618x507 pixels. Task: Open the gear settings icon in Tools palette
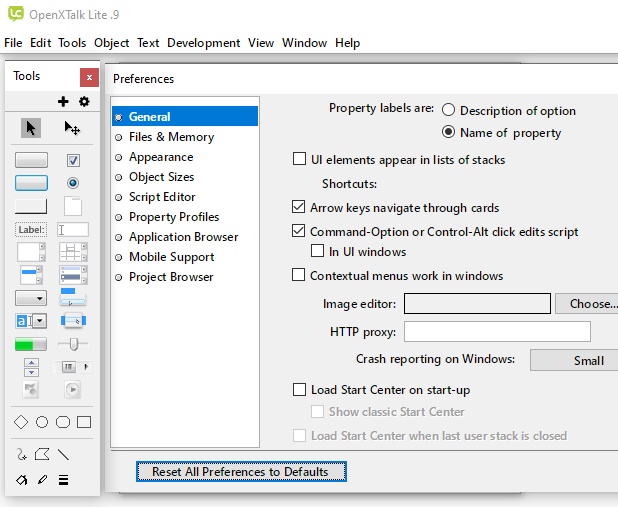tap(84, 102)
